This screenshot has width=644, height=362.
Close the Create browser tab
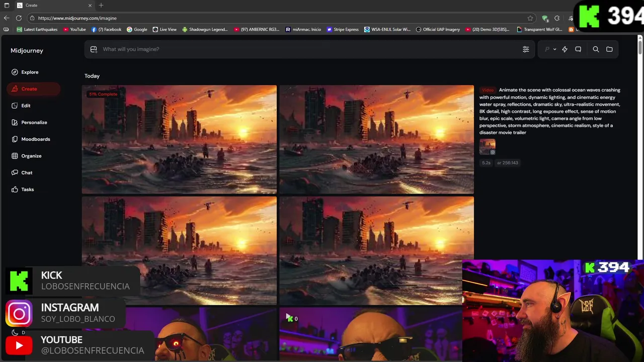(x=90, y=6)
